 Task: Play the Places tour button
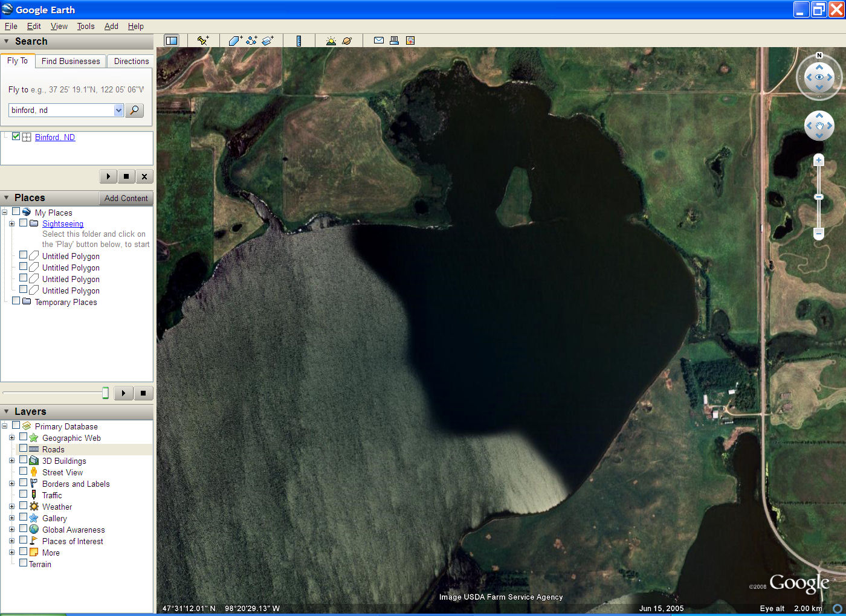tap(123, 393)
